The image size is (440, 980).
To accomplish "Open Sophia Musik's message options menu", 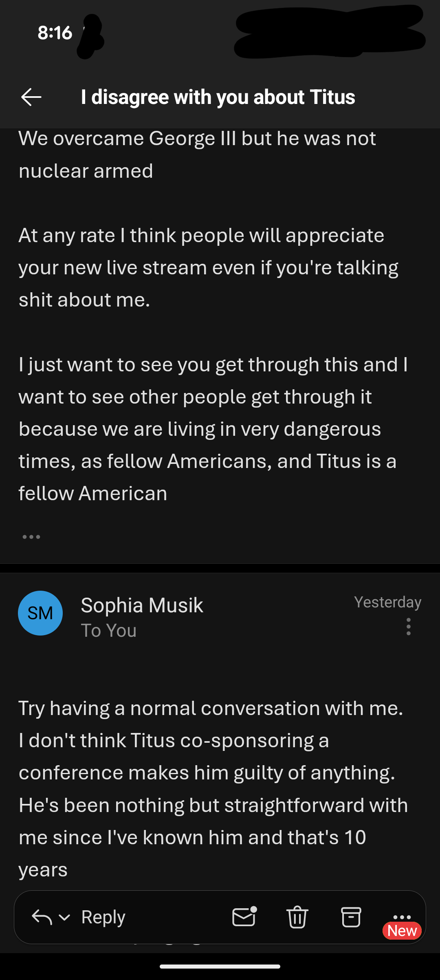I will coord(408,627).
